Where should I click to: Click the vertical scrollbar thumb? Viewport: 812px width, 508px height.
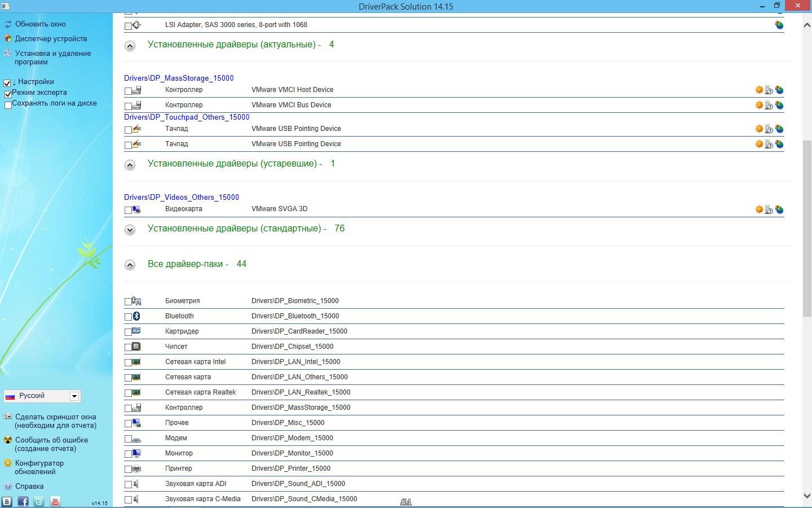tap(806, 229)
